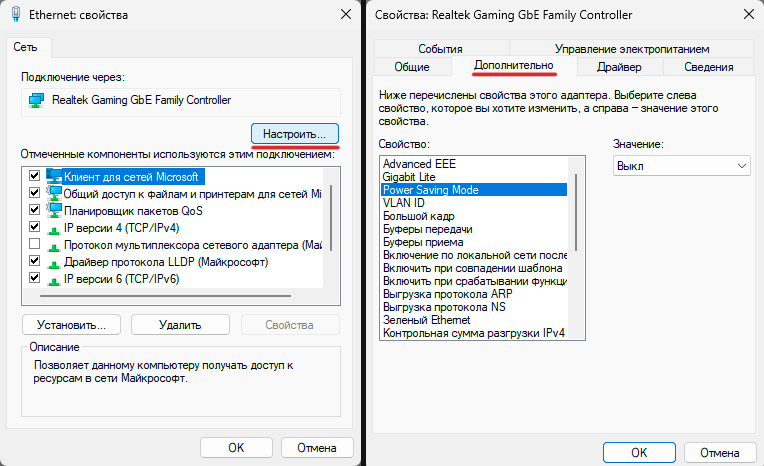Click the disabled Свойства button
Viewport: 764px width, 466px height.
pos(290,325)
